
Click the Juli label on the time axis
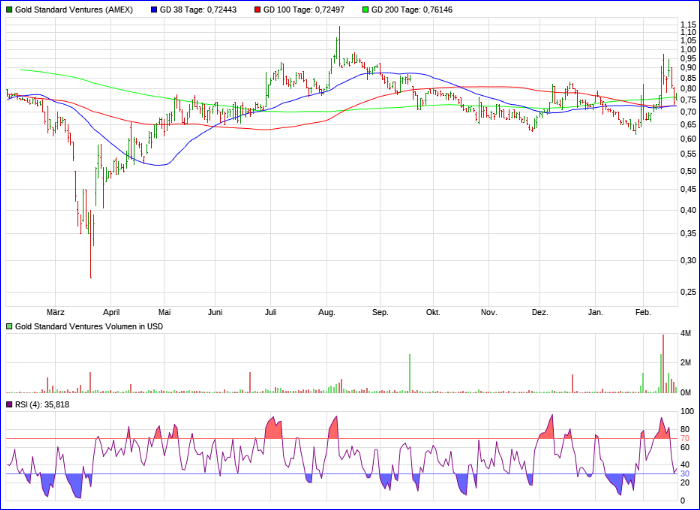271,312
